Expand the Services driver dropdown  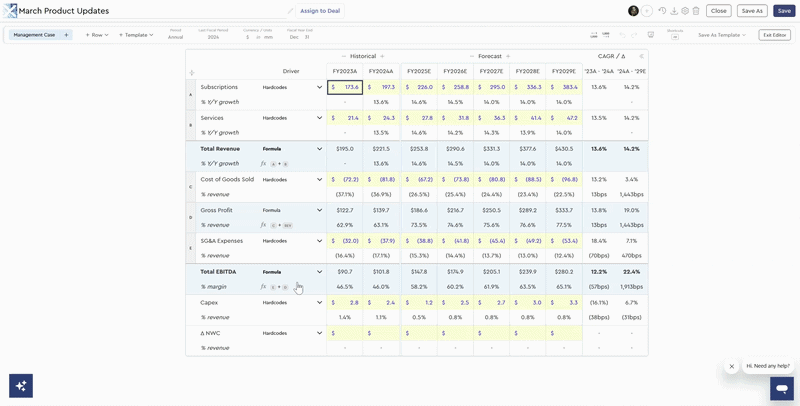click(x=319, y=118)
